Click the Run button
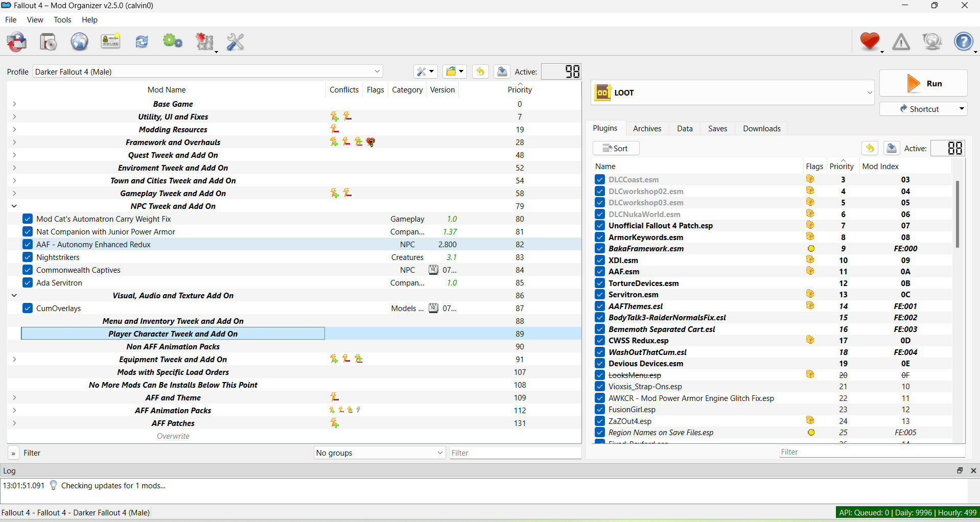980x522 pixels. coord(923,83)
